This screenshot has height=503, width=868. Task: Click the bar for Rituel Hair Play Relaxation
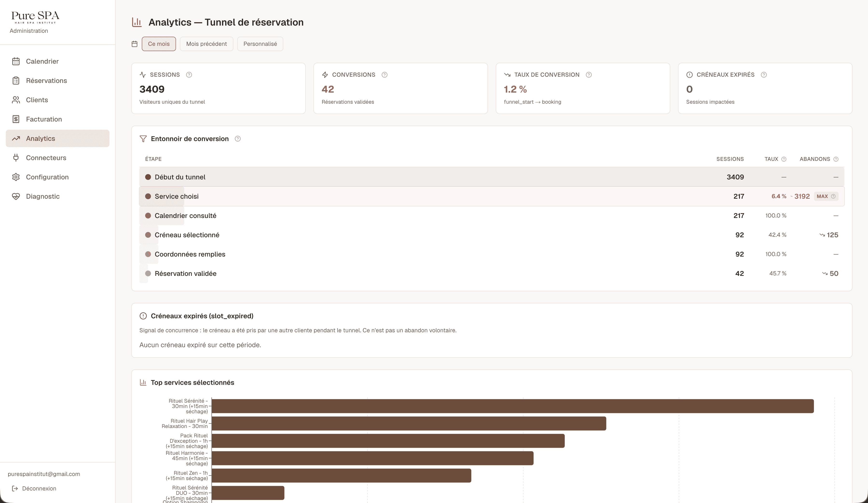click(409, 423)
